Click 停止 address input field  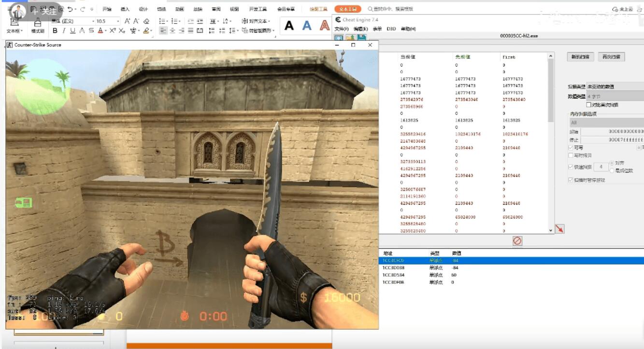(x=612, y=140)
